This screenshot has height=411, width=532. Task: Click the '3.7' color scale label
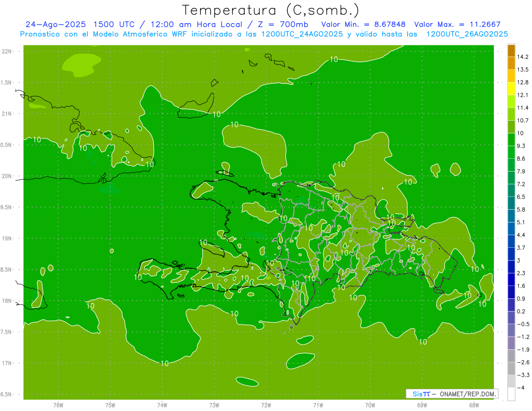tap(521, 247)
